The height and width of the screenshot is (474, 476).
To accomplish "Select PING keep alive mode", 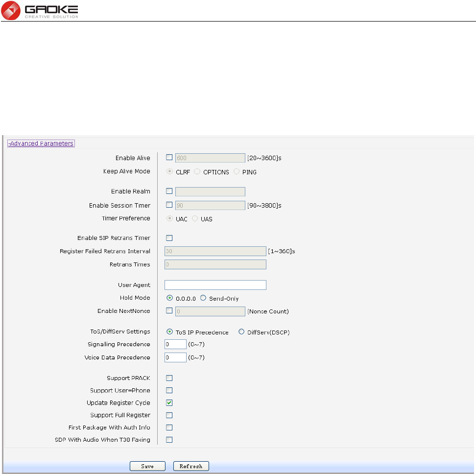I will [236, 171].
